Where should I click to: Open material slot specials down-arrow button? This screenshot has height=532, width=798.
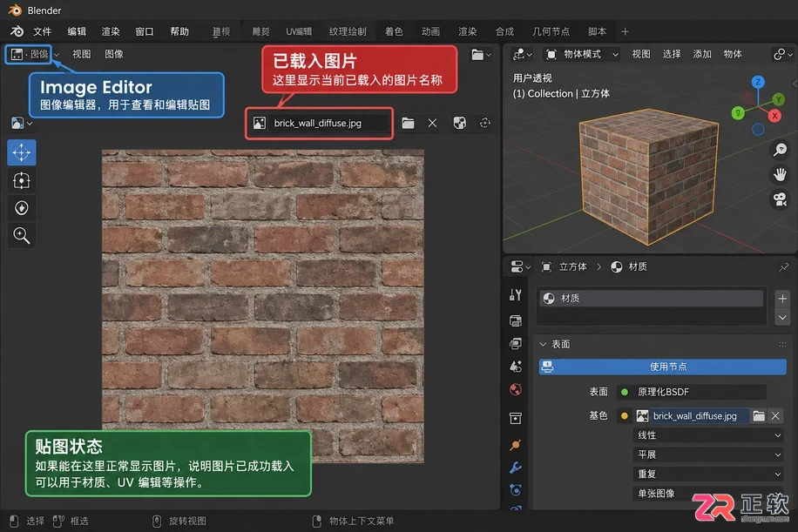click(x=782, y=317)
